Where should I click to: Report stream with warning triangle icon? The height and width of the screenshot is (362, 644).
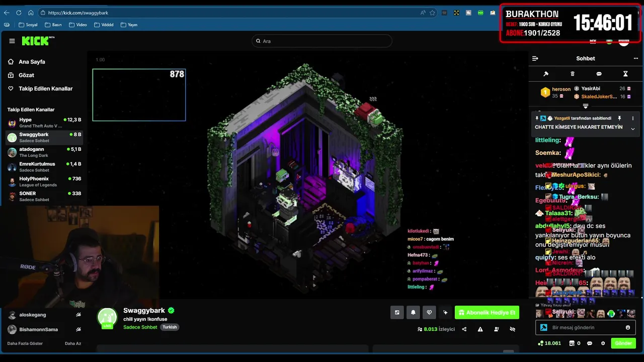(480, 329)
